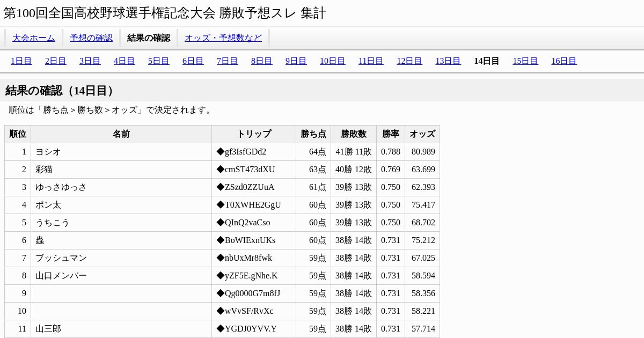The image size is (644, 338).
Task: Click the オッズ column header
Action: (422, 134)
